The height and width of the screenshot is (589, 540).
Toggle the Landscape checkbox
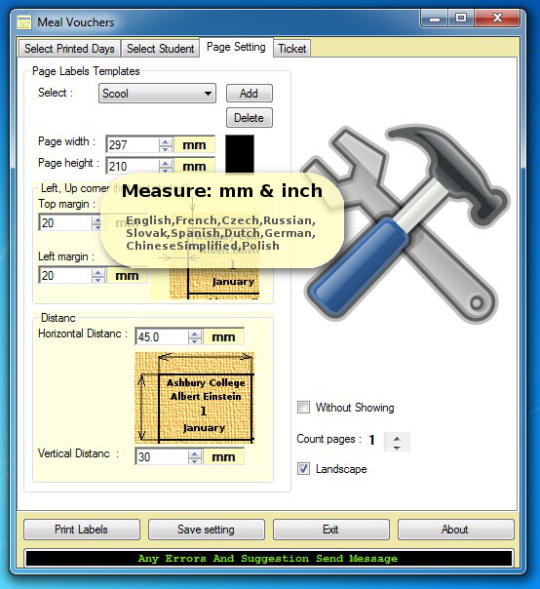(x=303, y=468)
